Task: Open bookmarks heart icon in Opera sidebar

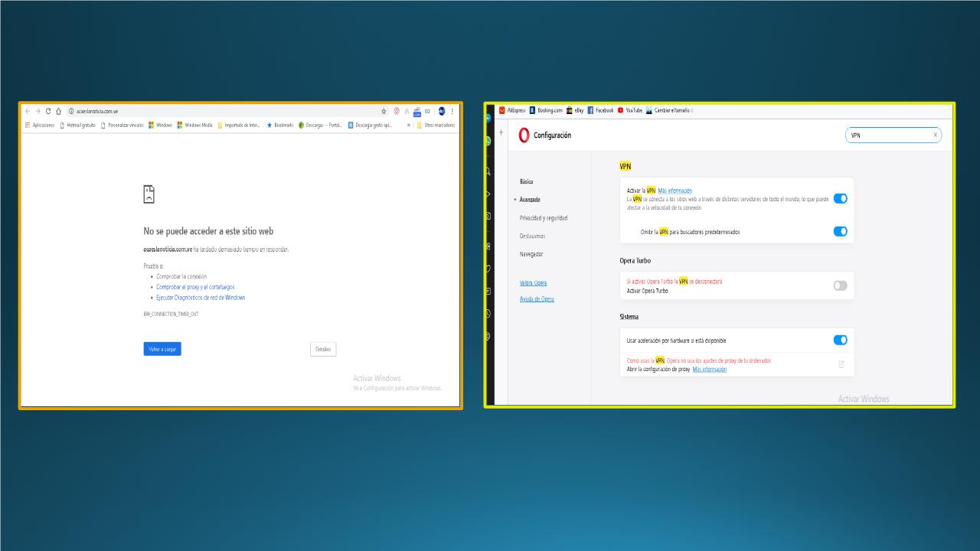Action: tap(488, 269)
